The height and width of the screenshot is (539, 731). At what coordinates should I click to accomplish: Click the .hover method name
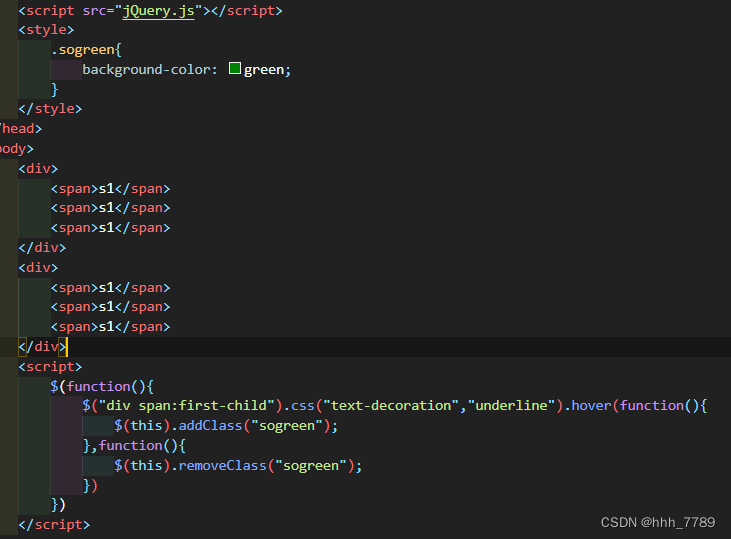[x=587, y=406]
